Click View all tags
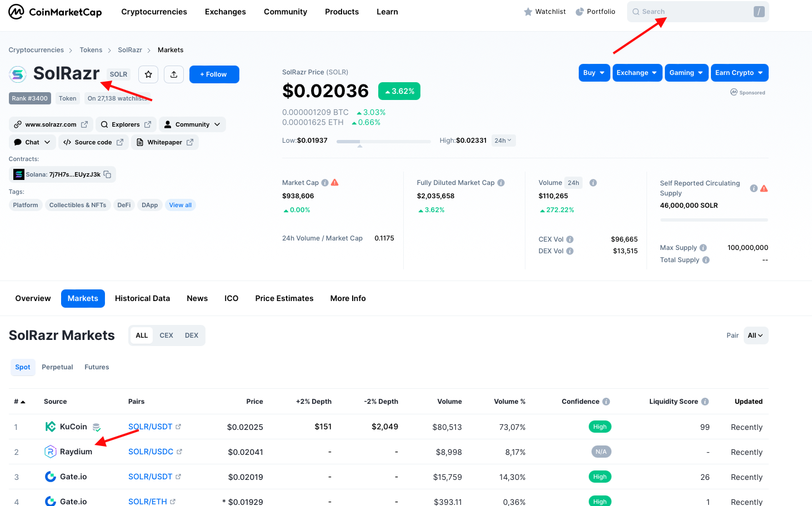Image resolution: width=812 pixels, height=506 pixels. click(x=181, y=205)
